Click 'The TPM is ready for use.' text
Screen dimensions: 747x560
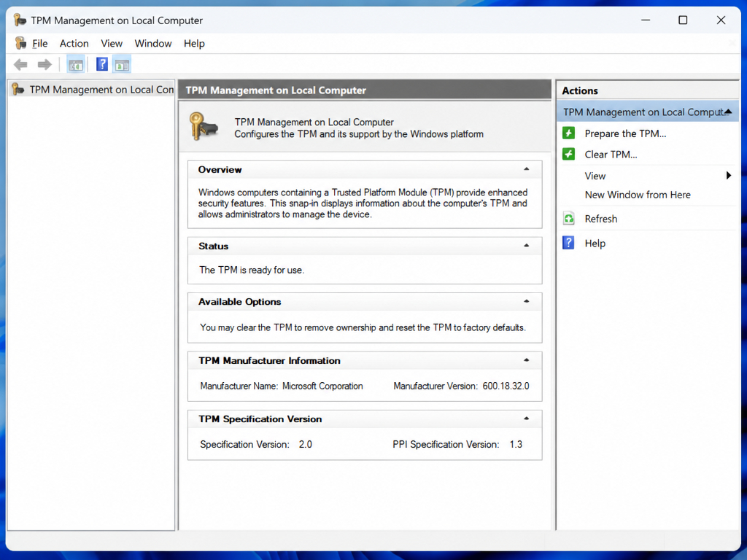point(252,270)
